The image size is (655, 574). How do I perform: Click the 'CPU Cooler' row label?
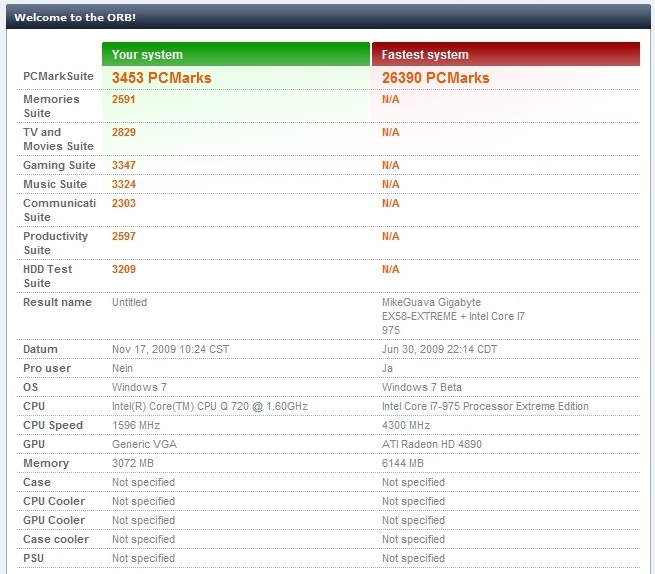click(54, 501)
